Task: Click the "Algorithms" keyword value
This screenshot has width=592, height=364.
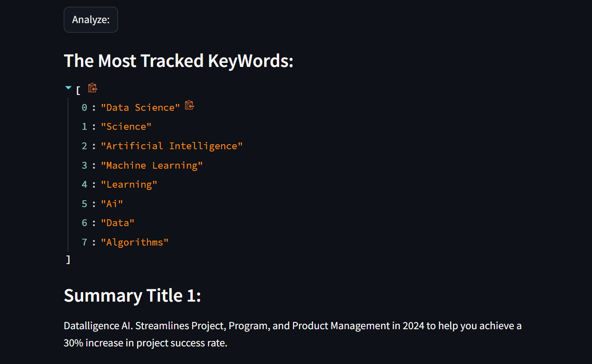Action: click(135, 242)
